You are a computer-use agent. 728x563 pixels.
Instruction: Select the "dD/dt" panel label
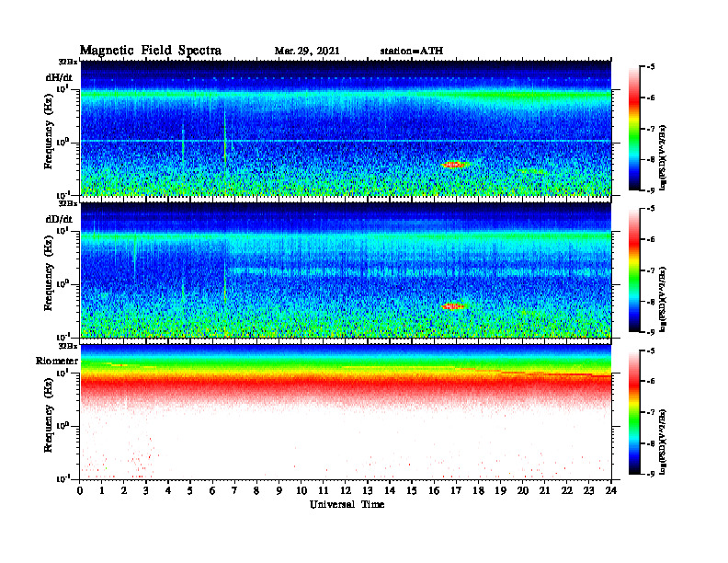(x=59, y=219)
